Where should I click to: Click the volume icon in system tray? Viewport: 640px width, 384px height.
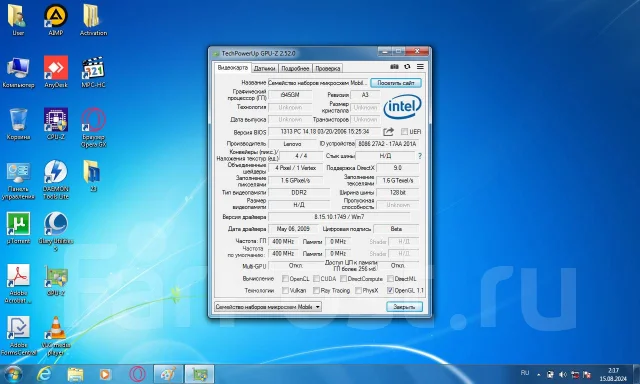563,374
